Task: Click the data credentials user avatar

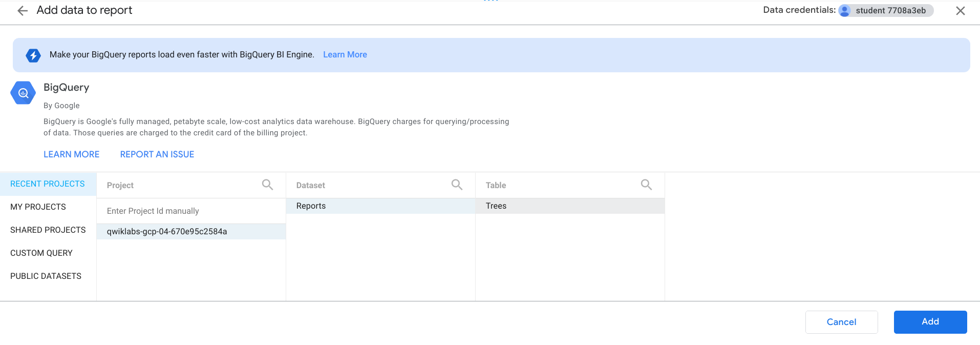Action: [x=845, y=11]
